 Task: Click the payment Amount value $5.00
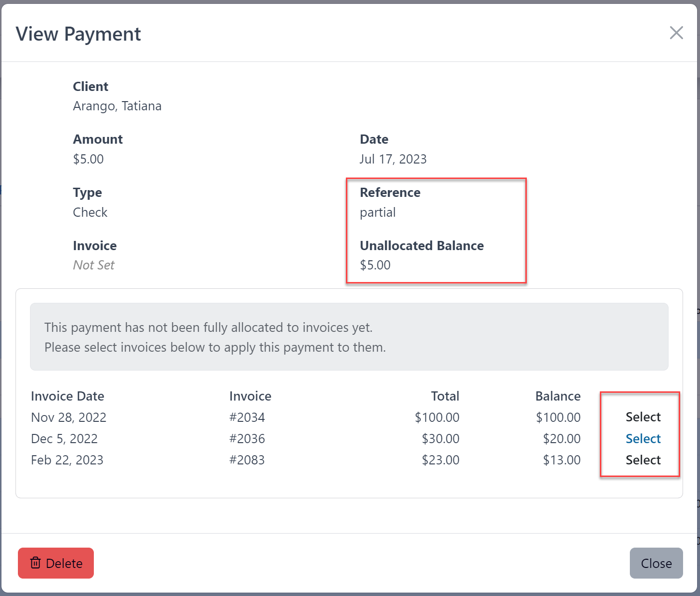click(x=88, y=159)
